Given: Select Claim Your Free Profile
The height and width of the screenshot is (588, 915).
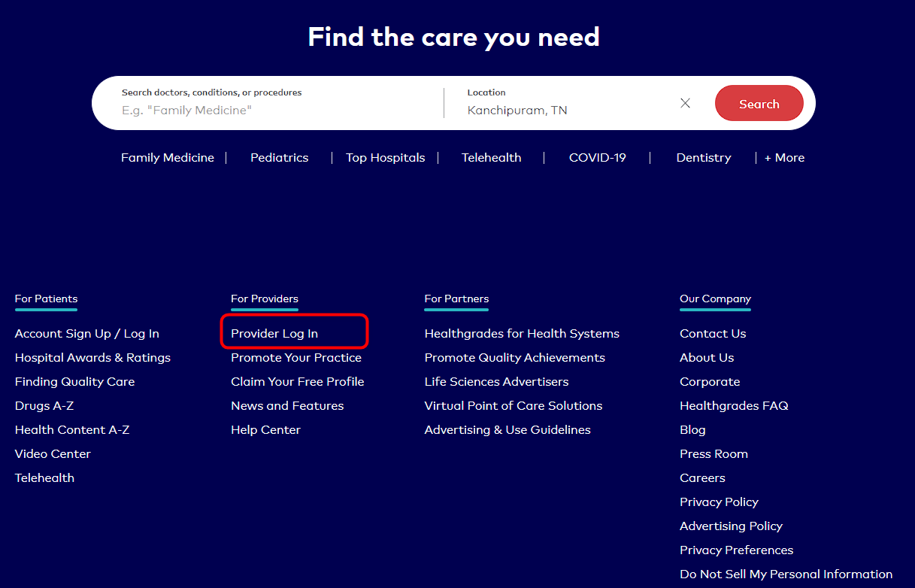Looking at the screenshot, I should coord(298,382).
